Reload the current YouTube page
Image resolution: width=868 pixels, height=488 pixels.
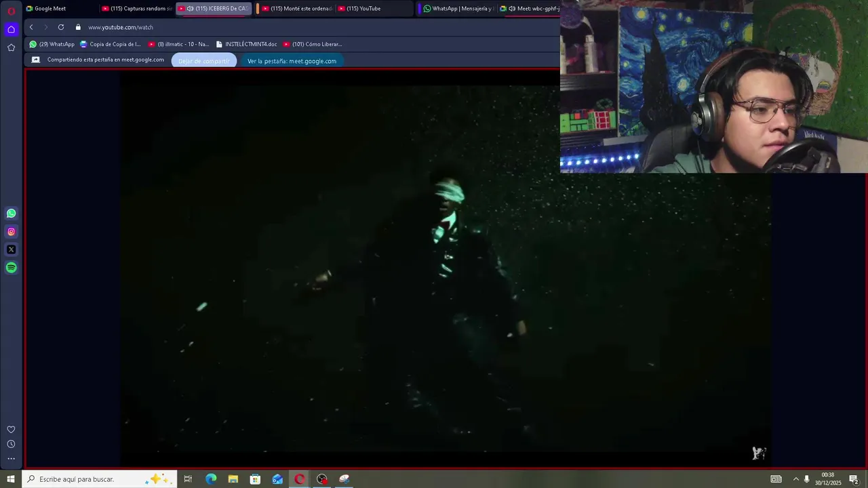61,27
